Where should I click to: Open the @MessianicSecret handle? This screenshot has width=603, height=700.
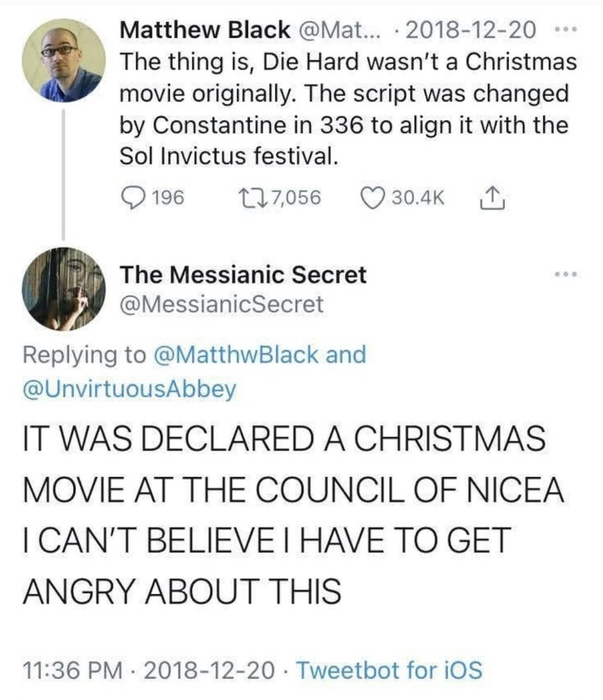(221, 305)
